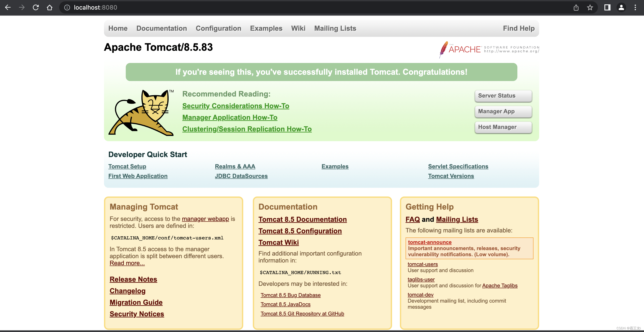Viewport: 644px width, 332px height.
Task: Open Security Considerations How-To link
Action: point(235,106)
